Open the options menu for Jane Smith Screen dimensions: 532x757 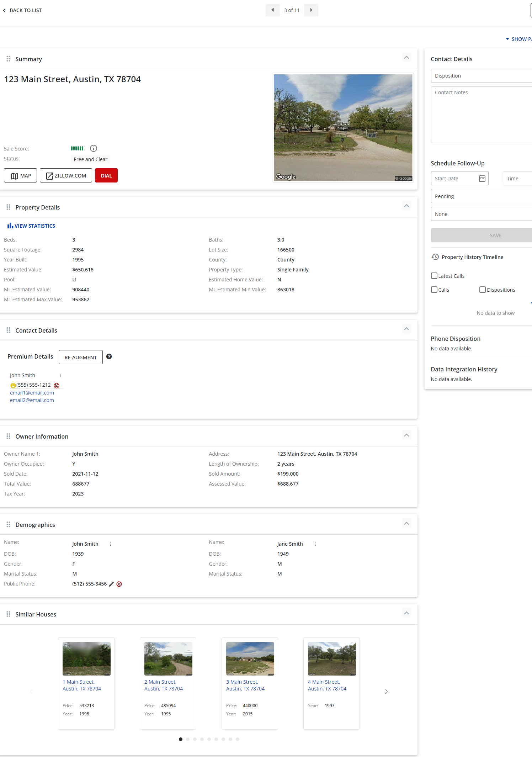(x=315, y=544)
